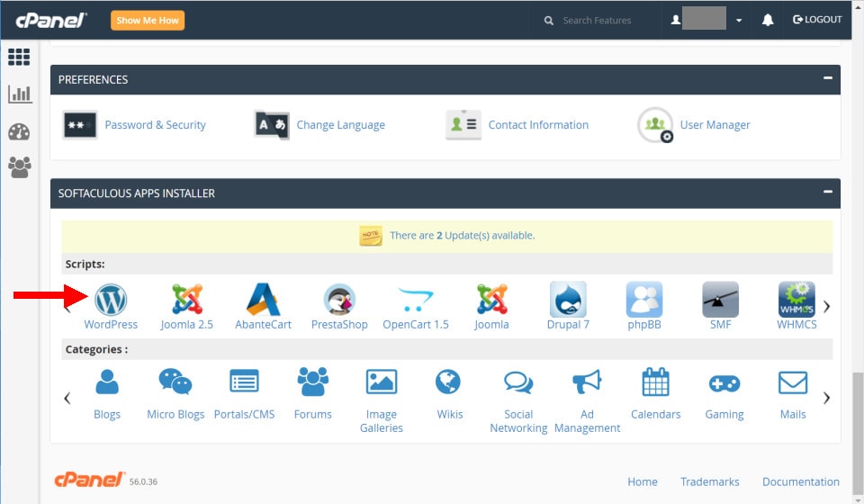Select the Joomla 2.5 script icon
Viewport: 864px width, 504px height.
pos(187,300)
